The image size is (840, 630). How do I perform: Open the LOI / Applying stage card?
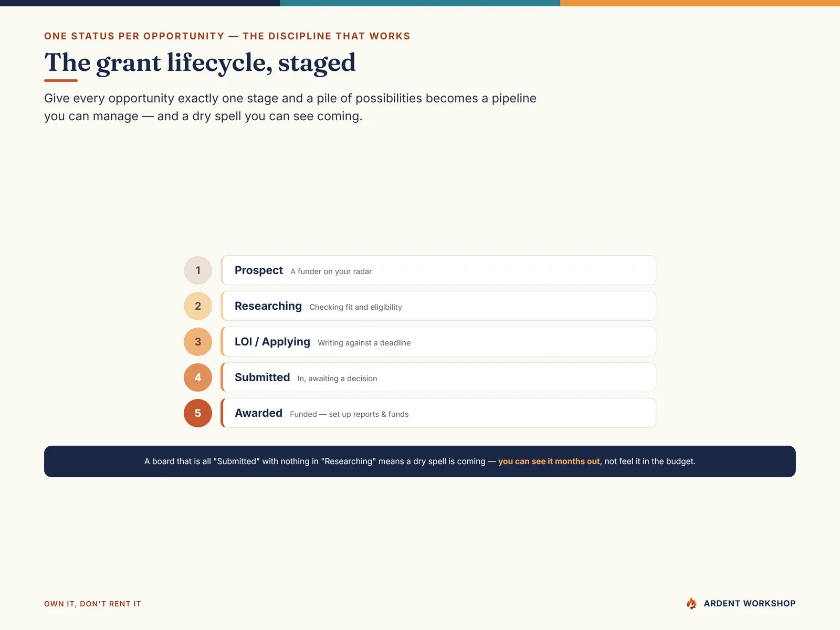(438, 342)
